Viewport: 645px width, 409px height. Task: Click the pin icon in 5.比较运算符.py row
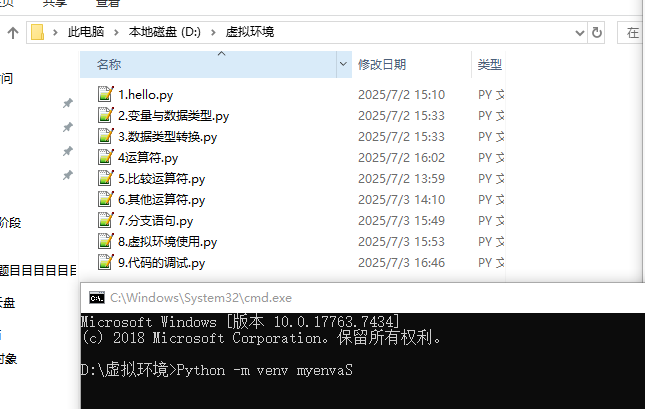pos(67,176)
